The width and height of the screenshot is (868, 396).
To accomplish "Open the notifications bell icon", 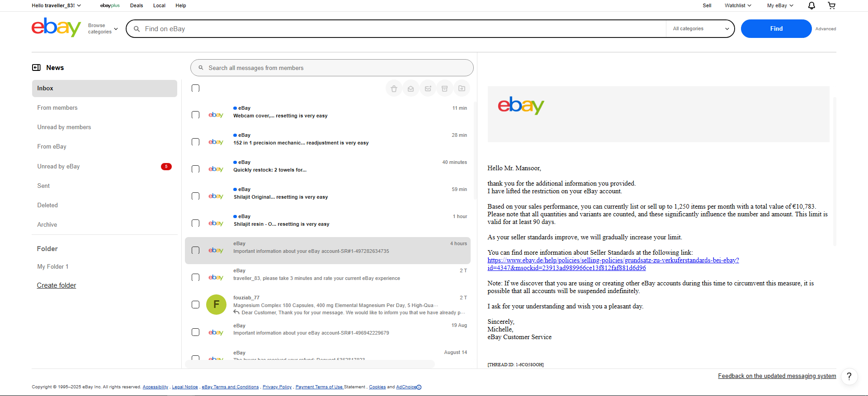I will [x=811, y=5].
